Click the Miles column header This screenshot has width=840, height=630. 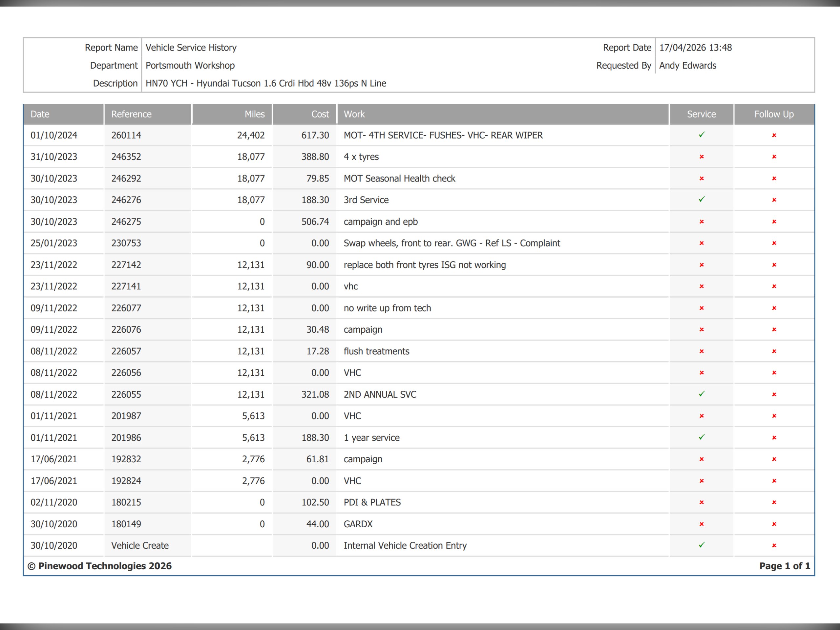click(x=254, y=114)
